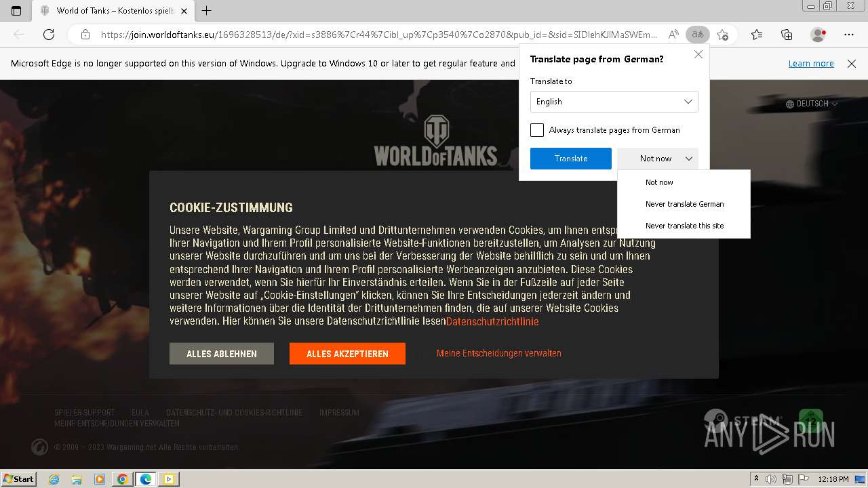The image size is (868, 488).
Task: Reload the page with the refresh icon
Action: pyautogui.click(x=49, y=35)
